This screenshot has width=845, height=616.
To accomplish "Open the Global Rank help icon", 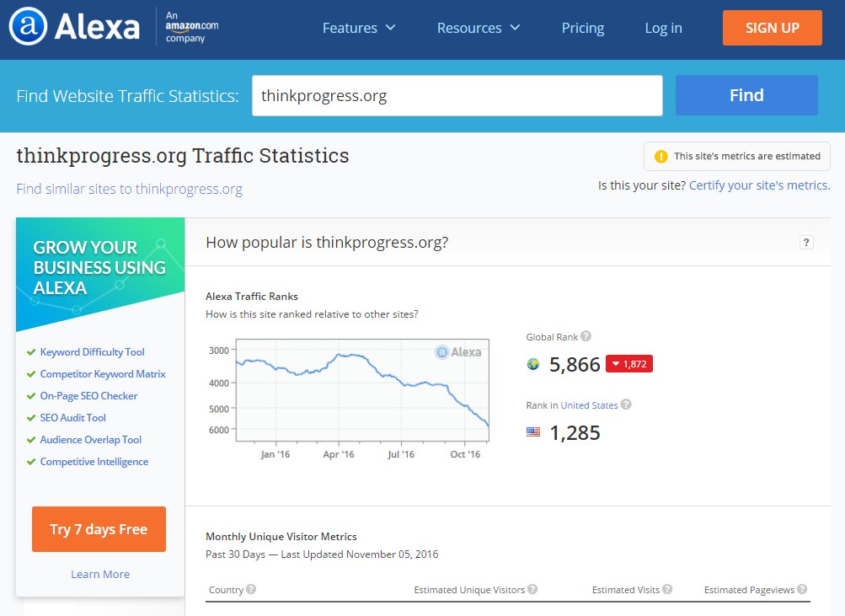I will click(x=586, y=335).
